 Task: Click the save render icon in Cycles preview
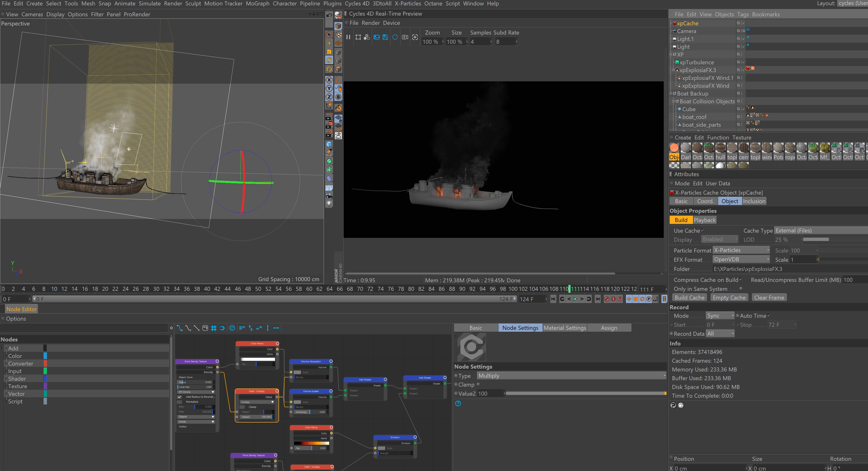click(385, 37)
